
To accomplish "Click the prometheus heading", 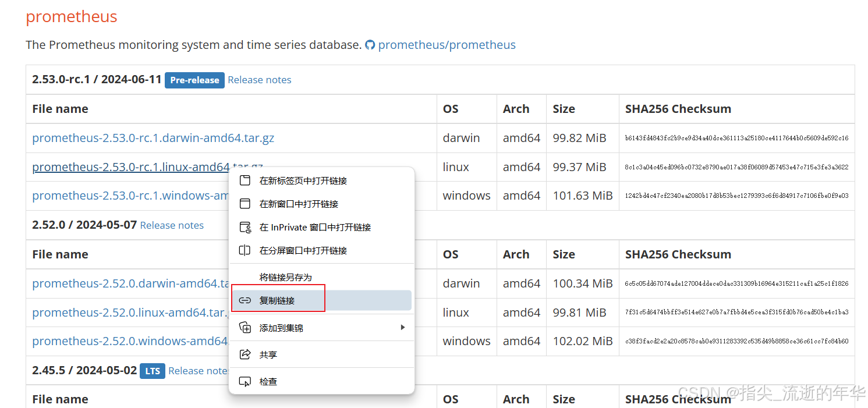I will [x=72, y=16].
